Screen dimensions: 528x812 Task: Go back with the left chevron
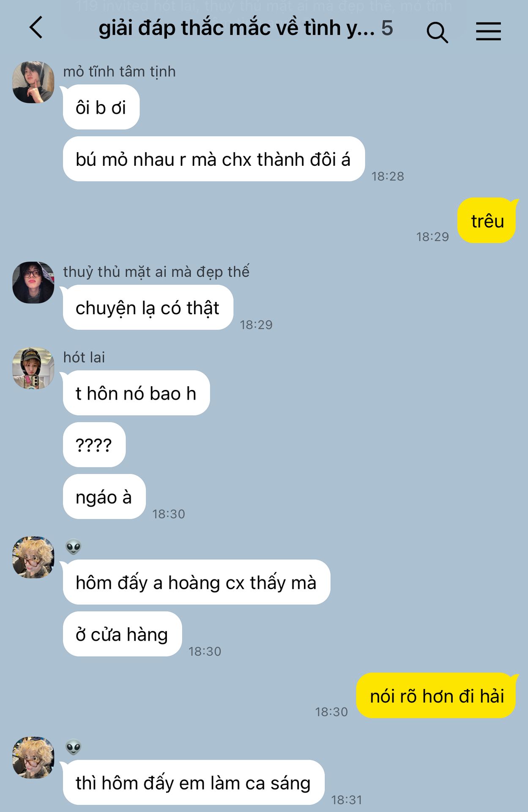point(36,28)
